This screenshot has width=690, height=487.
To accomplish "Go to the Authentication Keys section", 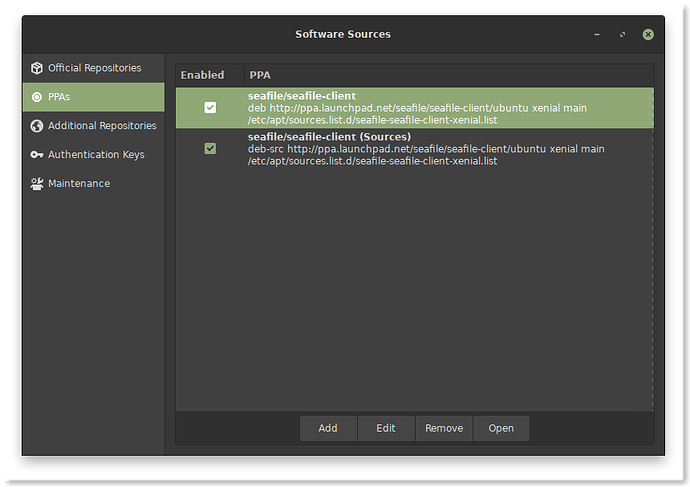I will coord(96,155).
